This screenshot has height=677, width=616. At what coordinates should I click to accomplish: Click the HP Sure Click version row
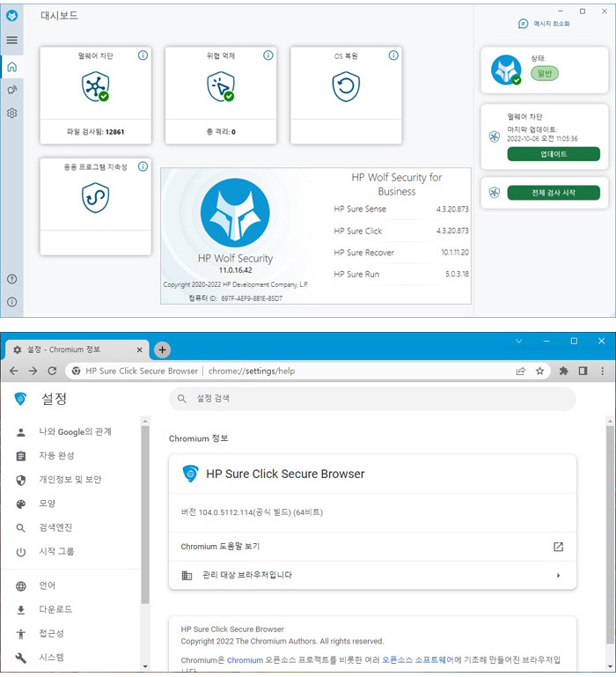(x=401, y=231)
